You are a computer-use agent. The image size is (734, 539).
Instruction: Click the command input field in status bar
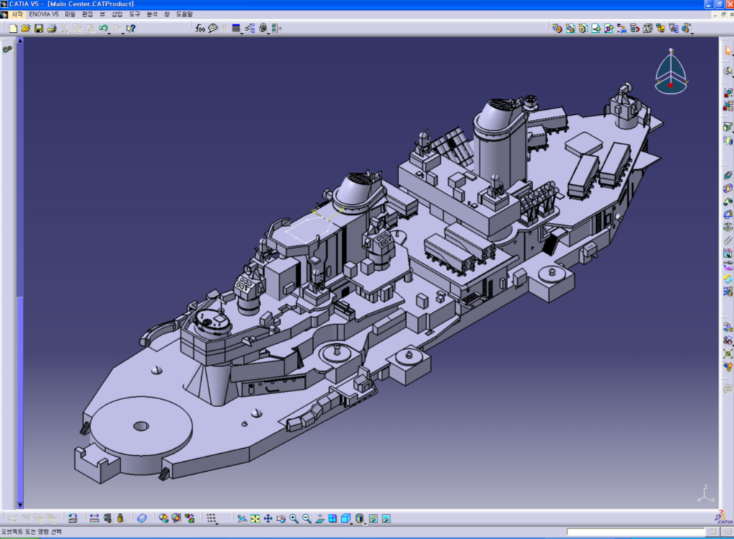pos(635,532)
